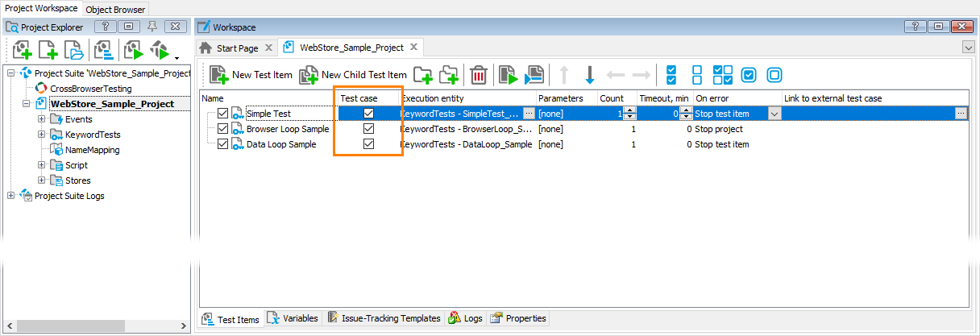Increase Count value with spinner up arrow

[x=630, y=110]
